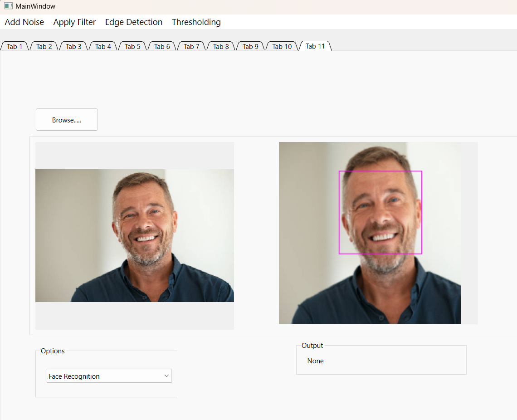Screen dimensions: 517x420
Task: Switch to Tab 1
Action: [x=14, y=46]
